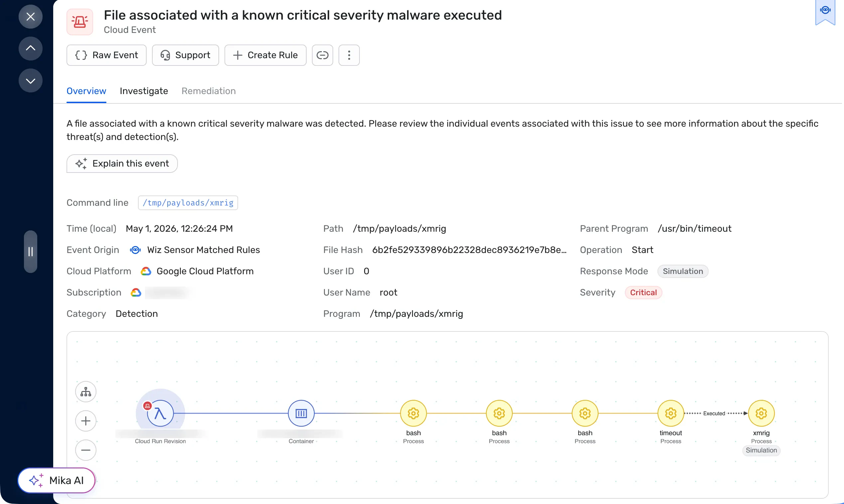The height and width of the screenshot is (504, 844).
Task: Click the panel resize handle with two bars
Action: pos(31,252)
